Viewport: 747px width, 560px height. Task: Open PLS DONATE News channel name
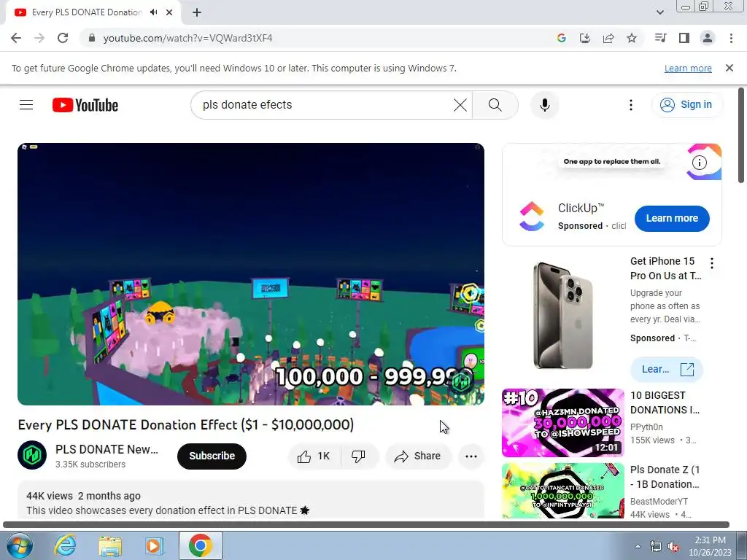click(x=107, y=449)
